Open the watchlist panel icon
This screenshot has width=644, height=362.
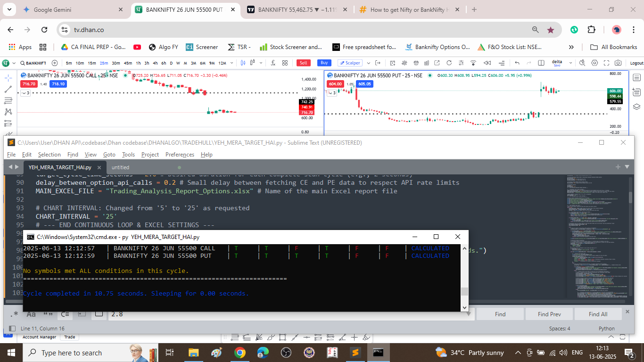(636, 78)
